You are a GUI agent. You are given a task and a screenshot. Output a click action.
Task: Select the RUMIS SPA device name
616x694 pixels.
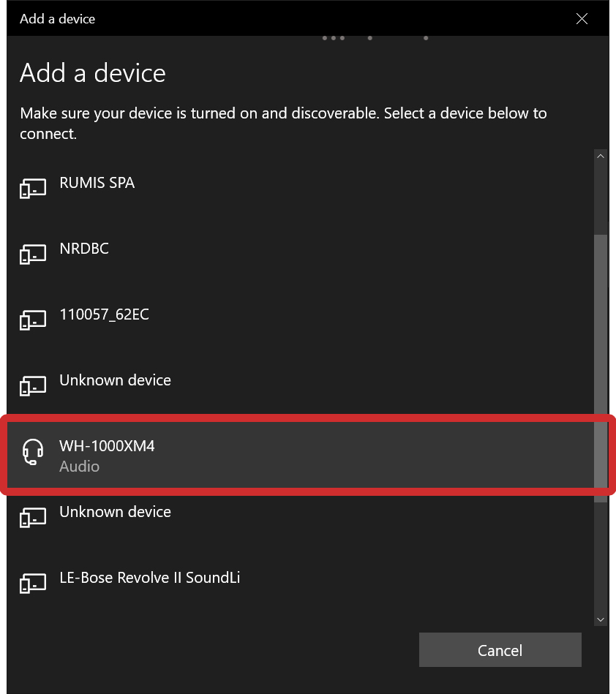tap(97, 183)
